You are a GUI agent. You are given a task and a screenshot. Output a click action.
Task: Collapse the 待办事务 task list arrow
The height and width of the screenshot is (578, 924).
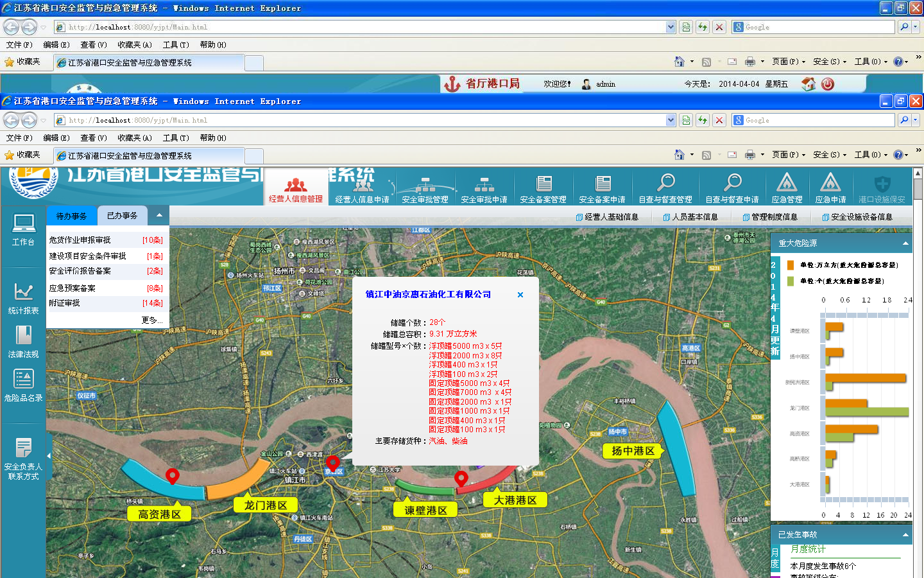point(159,216)
